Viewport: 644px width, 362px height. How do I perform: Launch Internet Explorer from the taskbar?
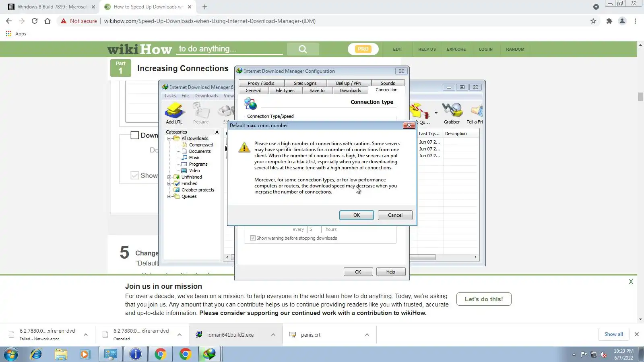[36, 354]
